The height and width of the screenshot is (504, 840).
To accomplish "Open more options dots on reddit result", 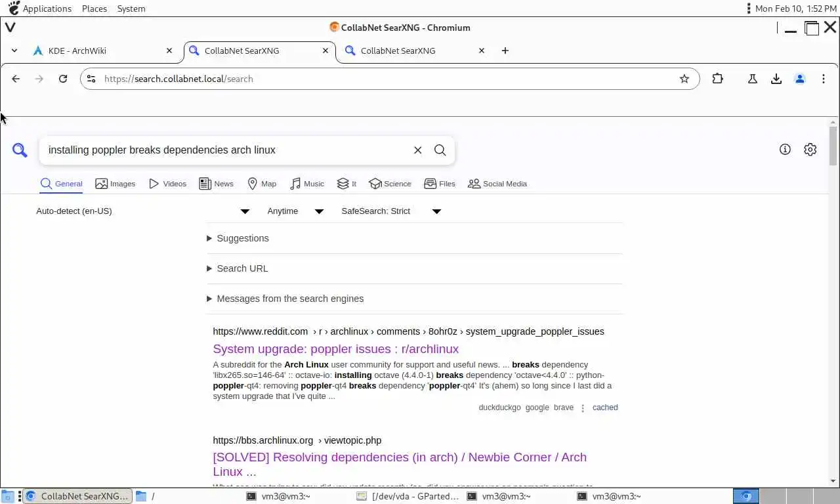I will [583, 408].
